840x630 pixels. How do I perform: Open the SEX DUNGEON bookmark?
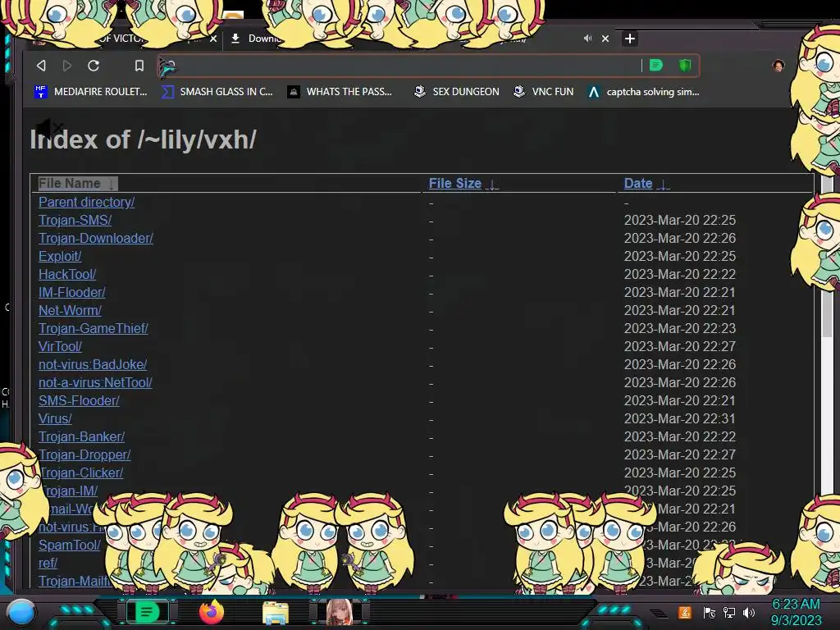456,92
